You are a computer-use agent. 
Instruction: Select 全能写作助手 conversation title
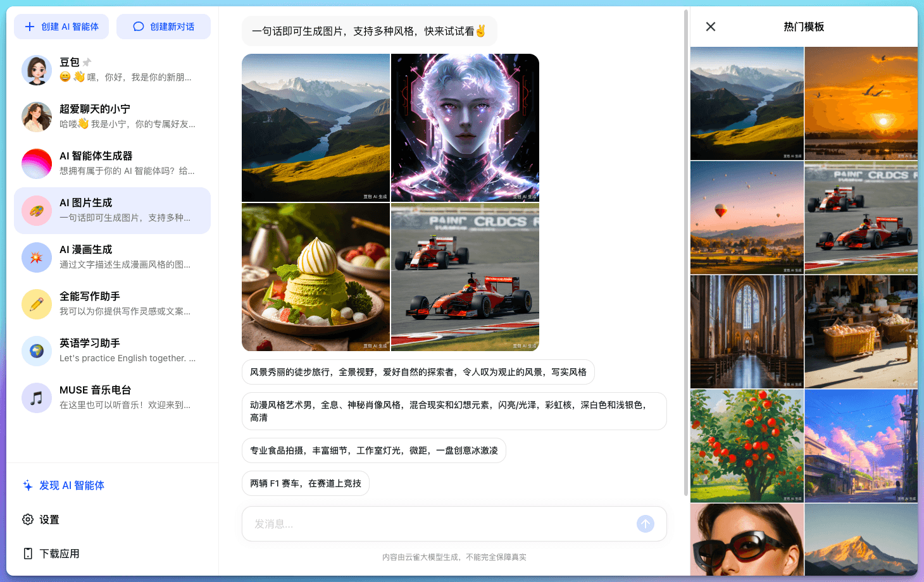(x=90, y=296)
